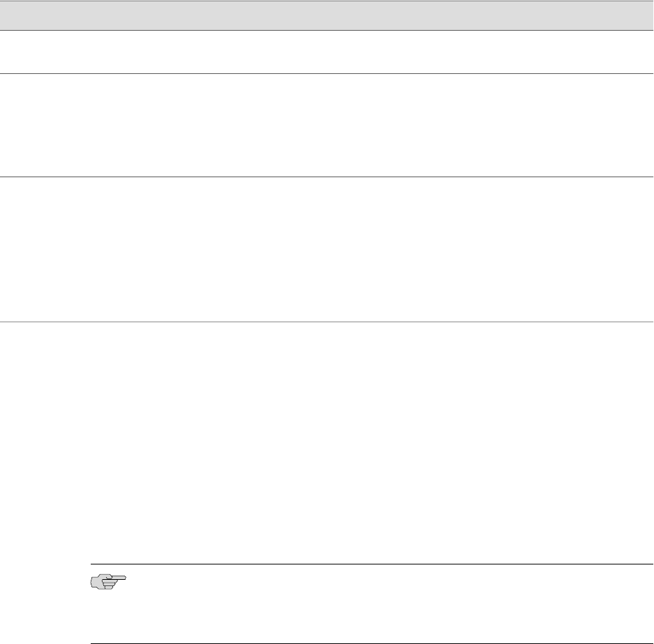Click the gray table header bar

327,15
